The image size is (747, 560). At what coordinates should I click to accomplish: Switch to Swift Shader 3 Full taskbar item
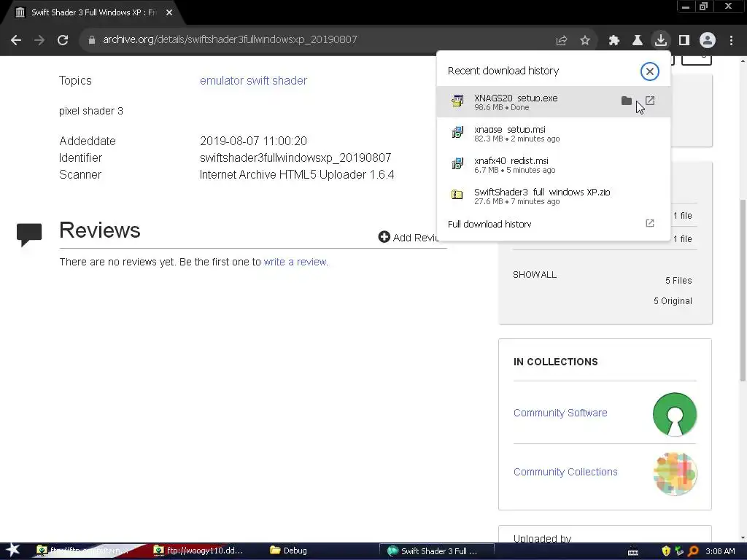pos(436,551)
